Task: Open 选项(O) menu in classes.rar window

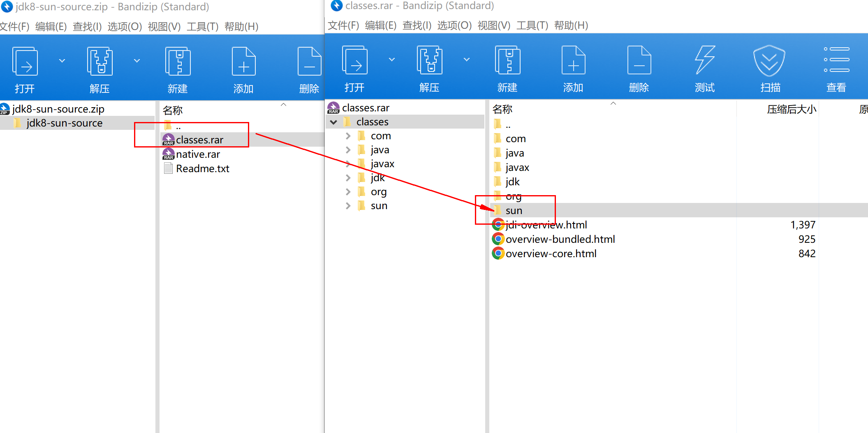Action: 454,25
